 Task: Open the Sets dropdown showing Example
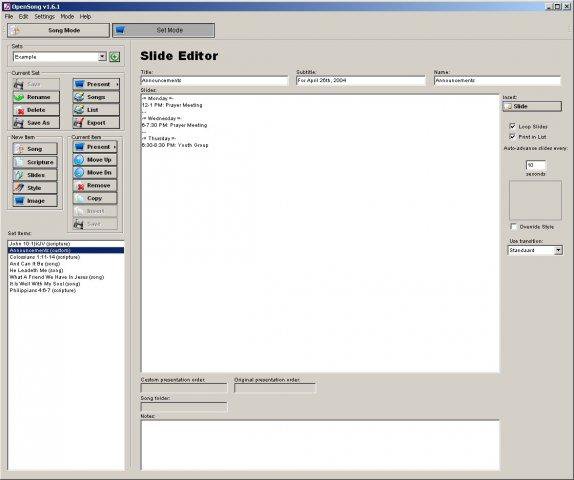click(102, 57)
